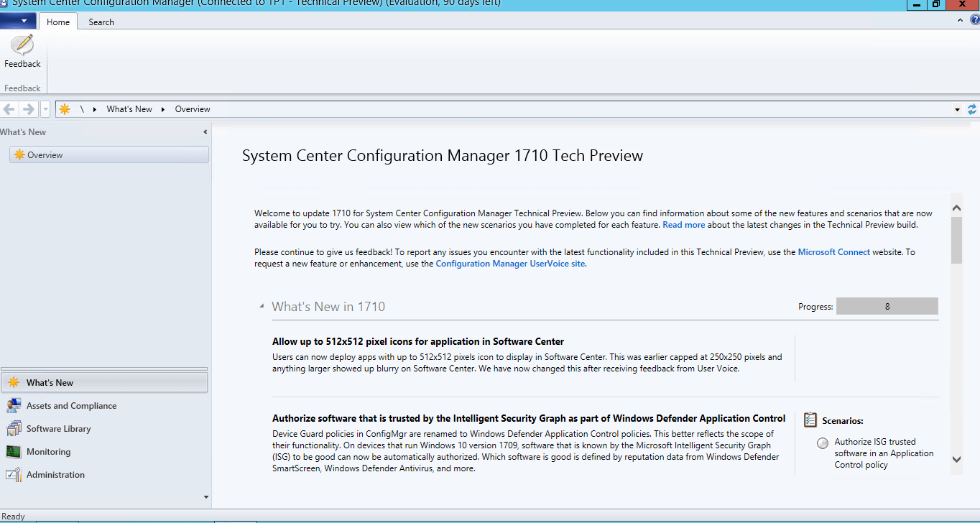Open the Software Library workspace
The image size is (980, 523).
click(105, 429)
